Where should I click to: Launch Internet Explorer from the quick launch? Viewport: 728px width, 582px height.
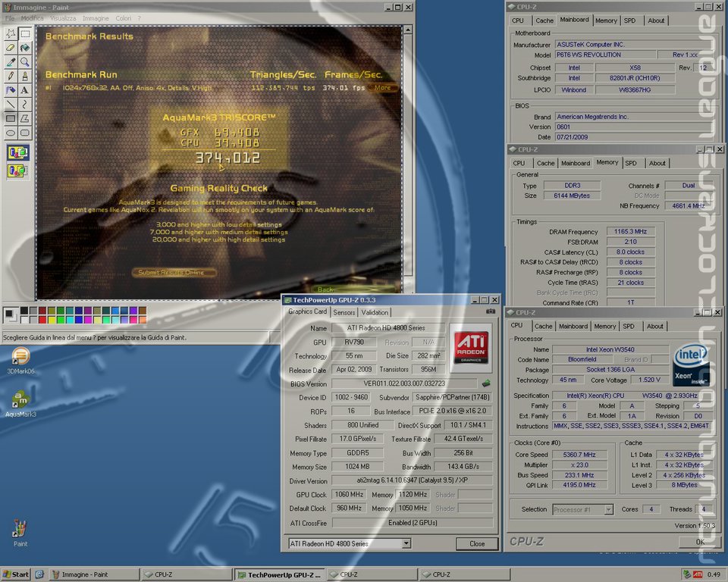pos(39,574)
